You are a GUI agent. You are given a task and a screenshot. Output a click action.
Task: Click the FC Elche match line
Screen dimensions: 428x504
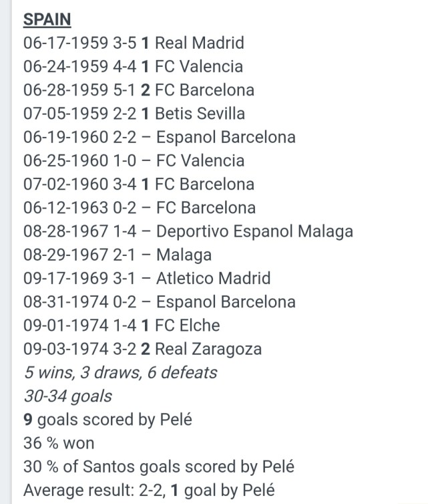[x=122, y=326]
